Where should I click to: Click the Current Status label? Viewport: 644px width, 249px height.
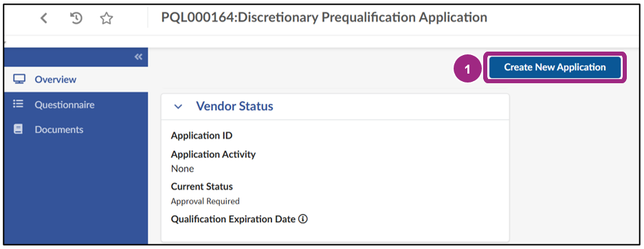(x=201, y=186)
